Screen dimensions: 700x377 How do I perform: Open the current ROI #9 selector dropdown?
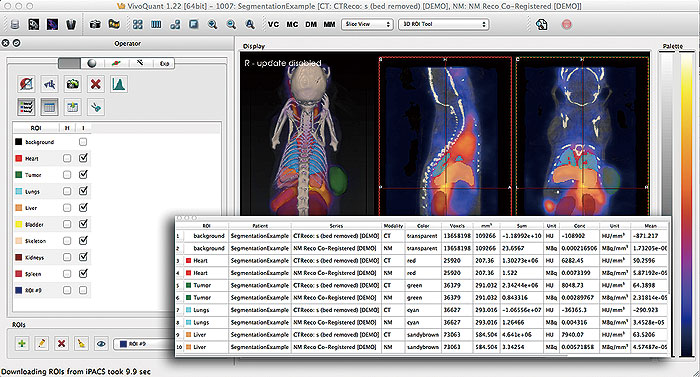[145, 344]
